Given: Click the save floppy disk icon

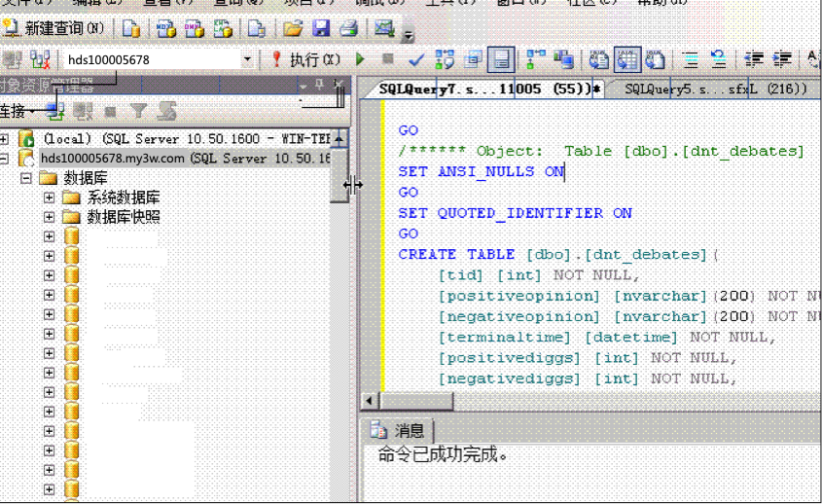Looking at the screenshot, I should (321, 28).
